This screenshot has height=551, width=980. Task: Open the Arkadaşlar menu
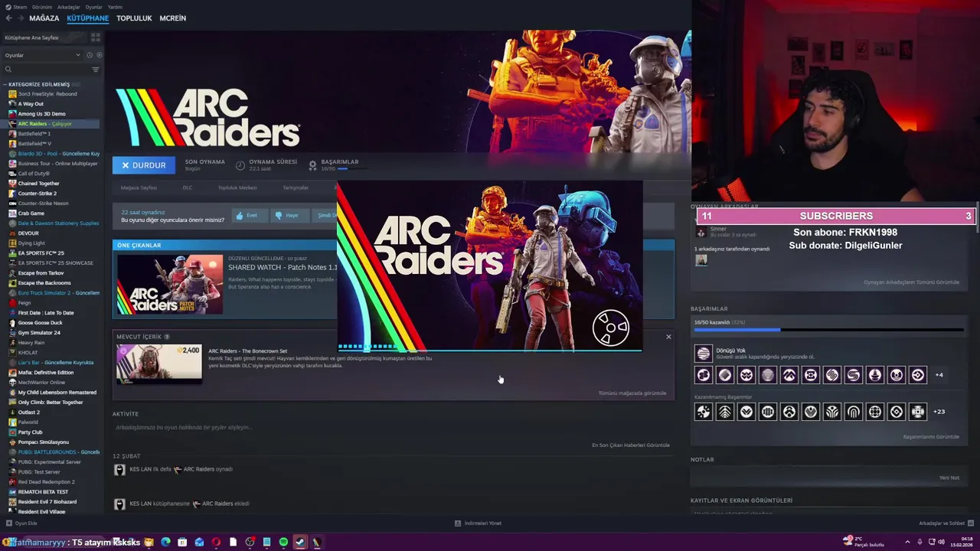[69, 7]
